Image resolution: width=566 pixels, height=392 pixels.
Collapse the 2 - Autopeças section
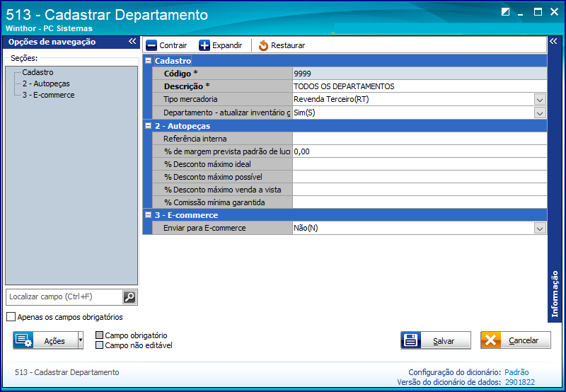[x=148, y=126]
